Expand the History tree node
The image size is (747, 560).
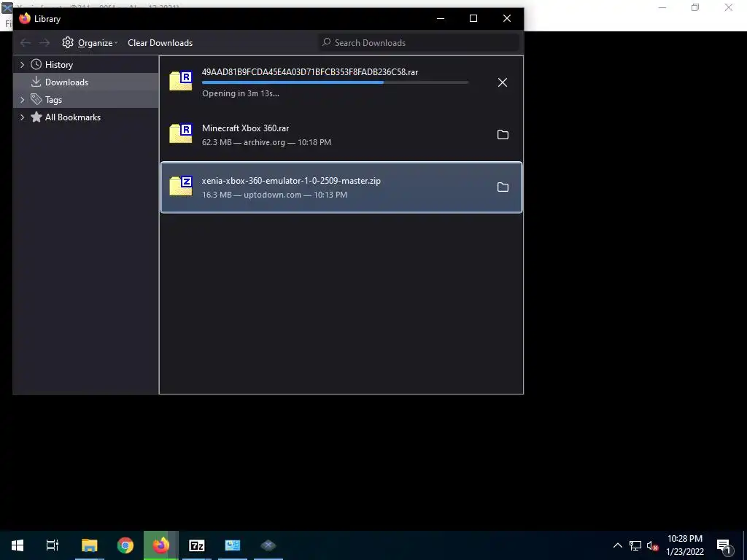[x=22, y=65]
